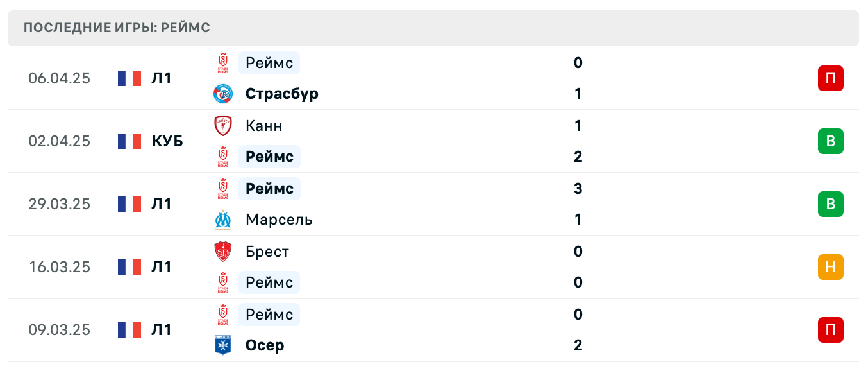Click the red П result badge for Страсбур game

[x=831, y=78]
